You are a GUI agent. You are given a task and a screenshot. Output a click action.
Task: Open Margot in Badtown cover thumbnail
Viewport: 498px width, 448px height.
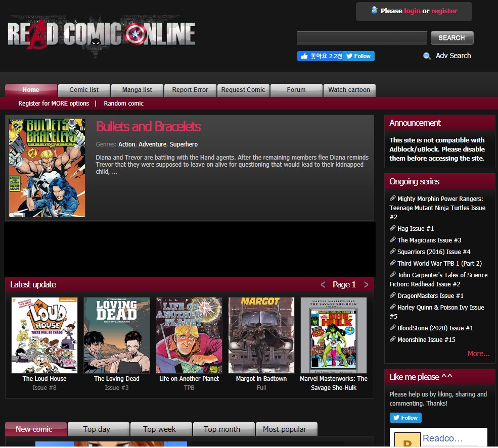coord(261,335)
